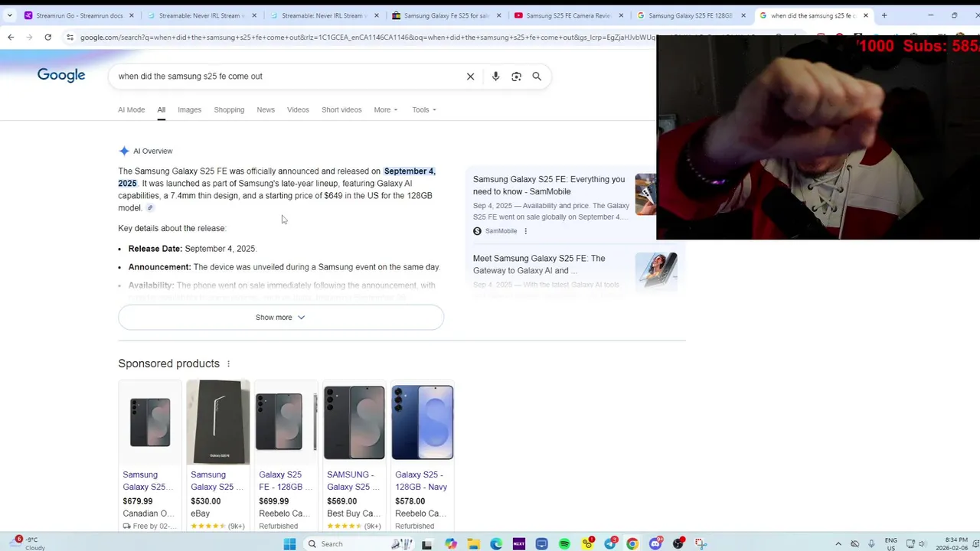Click the eBay boxed Galaxy S25 FE image

(218, 422)
